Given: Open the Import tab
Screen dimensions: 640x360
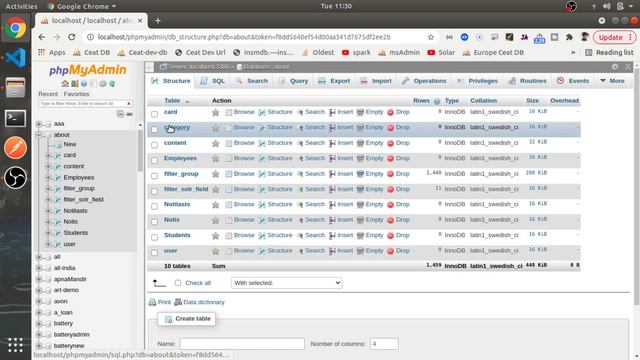Looking at the screenshot, I should [x=376, y=81].
